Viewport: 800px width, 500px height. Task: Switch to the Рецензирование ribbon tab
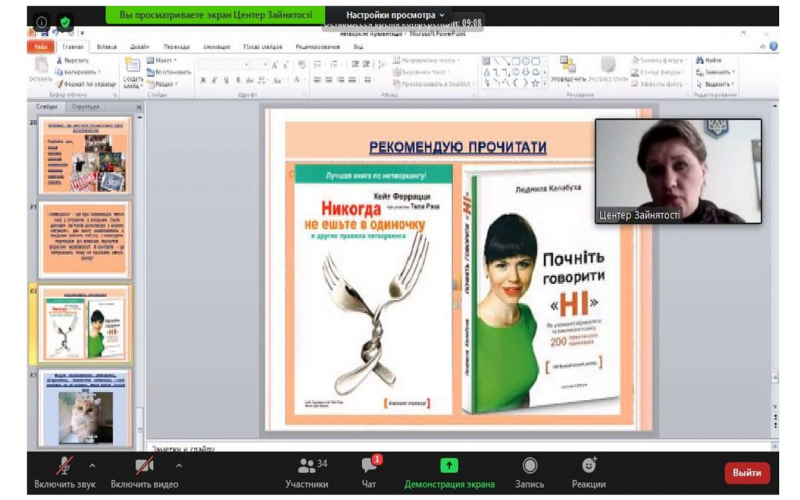point(317,47)
